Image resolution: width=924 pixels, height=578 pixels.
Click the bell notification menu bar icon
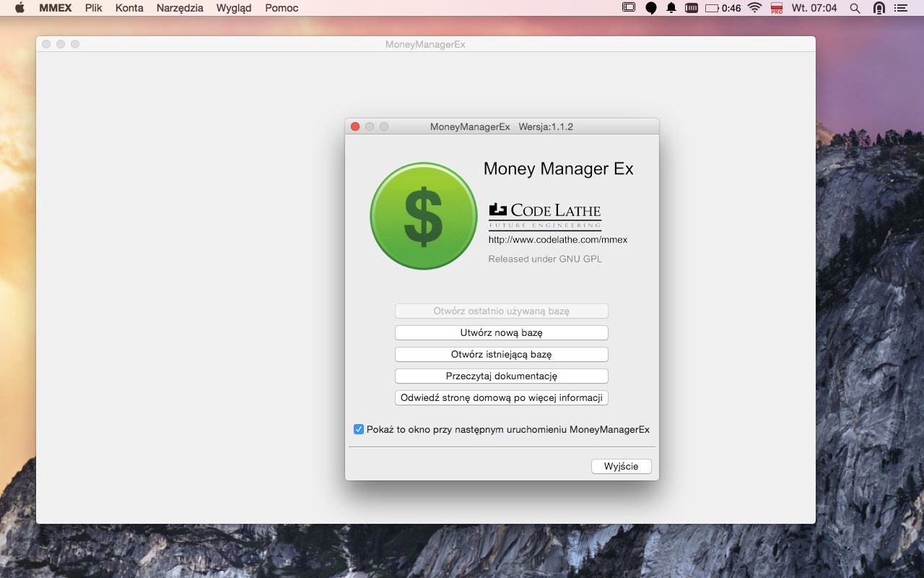pos(671,8)
